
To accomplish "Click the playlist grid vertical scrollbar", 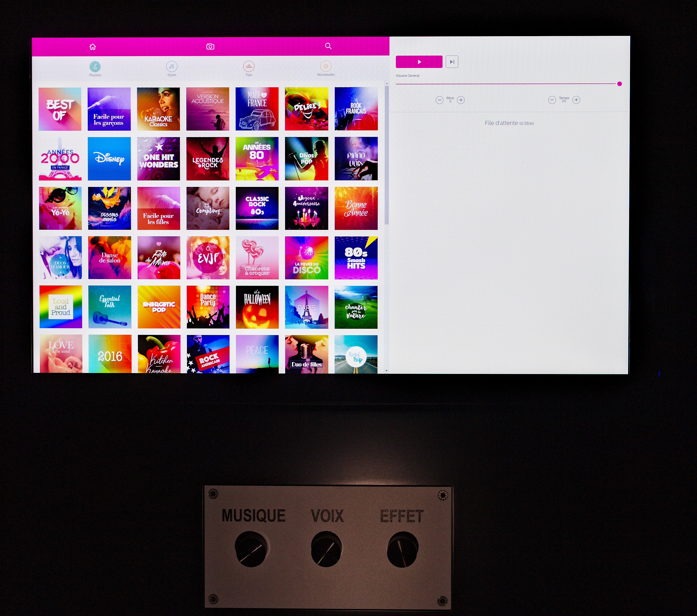I will (387, 155).
